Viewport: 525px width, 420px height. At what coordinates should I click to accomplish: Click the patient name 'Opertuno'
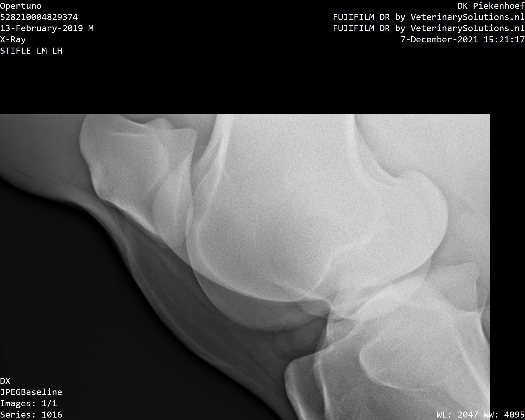(x=21, y=6)
